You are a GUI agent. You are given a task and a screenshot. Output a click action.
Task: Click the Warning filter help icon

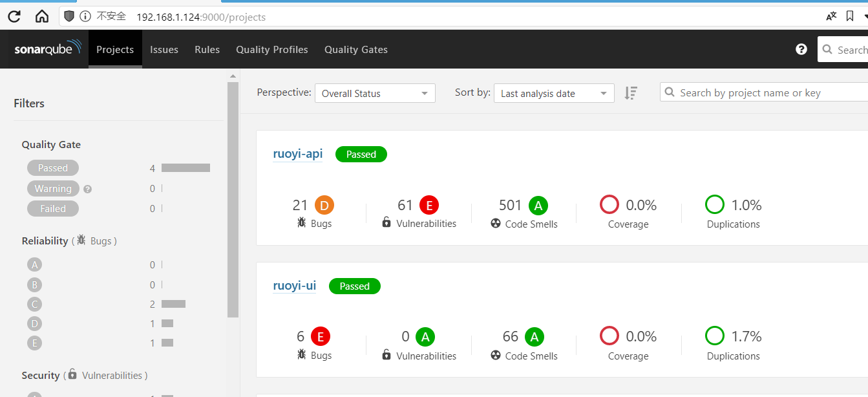pos(88,189)
